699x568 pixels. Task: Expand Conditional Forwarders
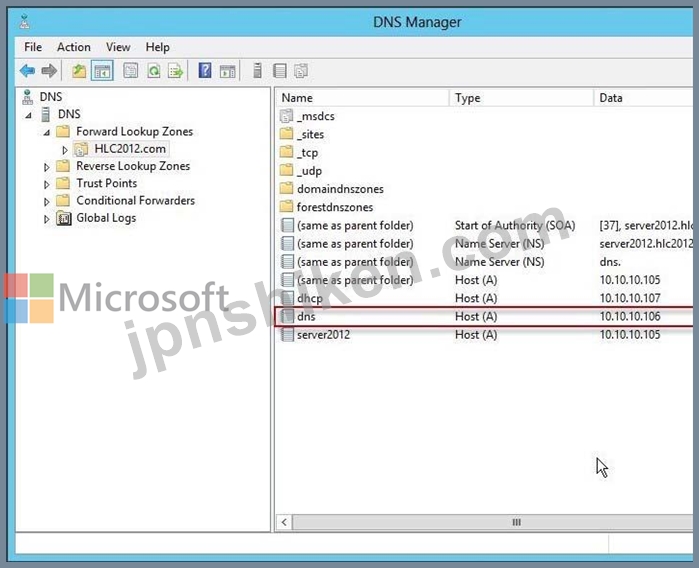click(47, 202)
